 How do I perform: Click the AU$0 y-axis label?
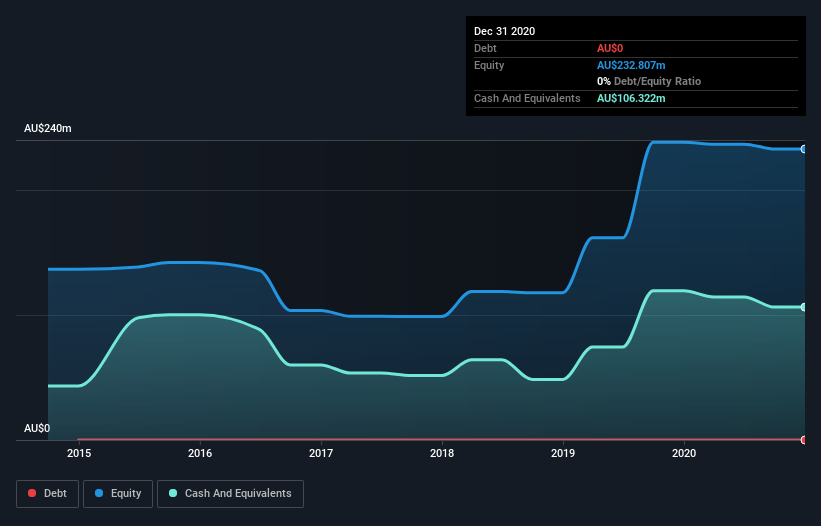(x=37, y=428)
